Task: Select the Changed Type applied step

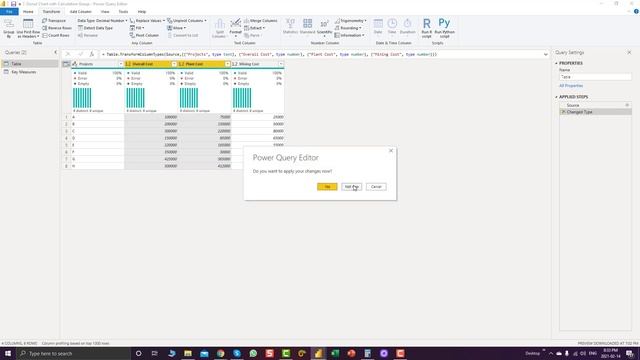Action: pos(596,112)
